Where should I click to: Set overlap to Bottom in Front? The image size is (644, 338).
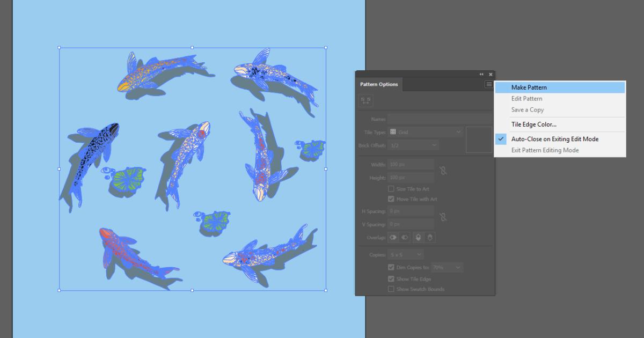pos(430,237)
